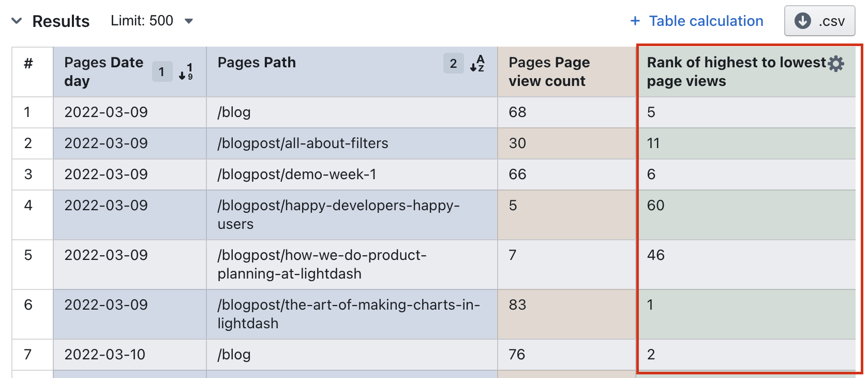Click the A-Z sort icon on Pages Path

(477, 64)
